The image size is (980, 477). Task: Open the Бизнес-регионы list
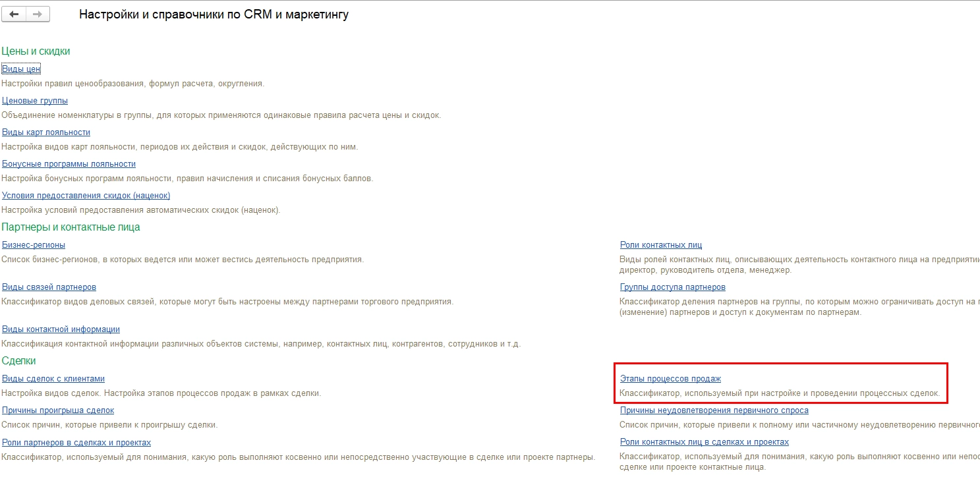pyautogui.click(x=34, y=245)
